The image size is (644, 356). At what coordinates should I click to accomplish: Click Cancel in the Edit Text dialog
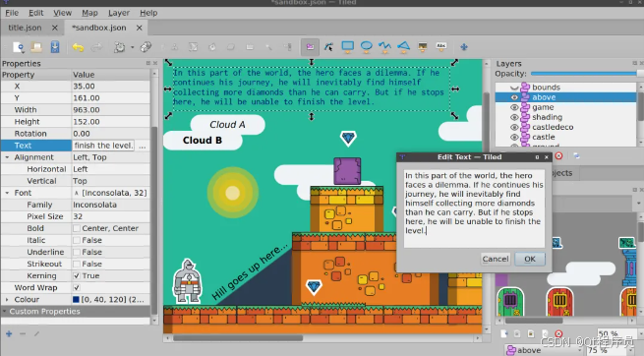496,259
